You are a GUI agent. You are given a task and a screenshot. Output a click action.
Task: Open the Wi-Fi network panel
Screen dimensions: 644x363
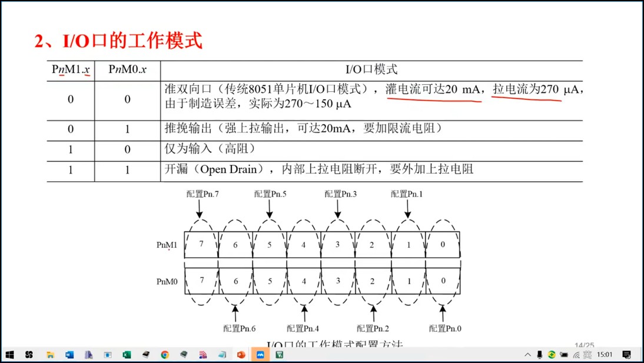pyautogui.click(x=576, y=355)
